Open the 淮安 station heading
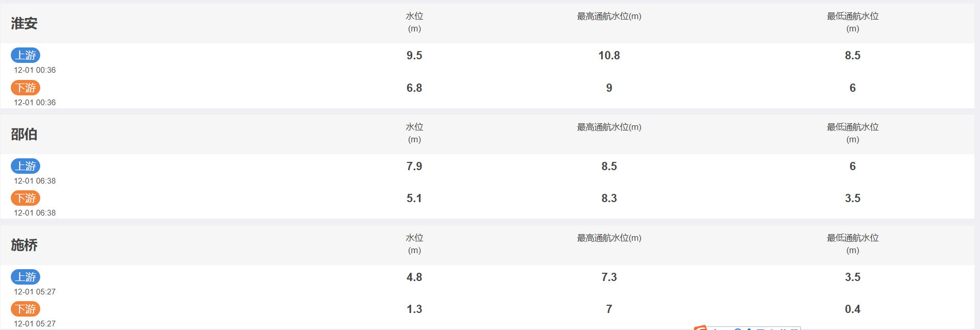 coord(24,23)
